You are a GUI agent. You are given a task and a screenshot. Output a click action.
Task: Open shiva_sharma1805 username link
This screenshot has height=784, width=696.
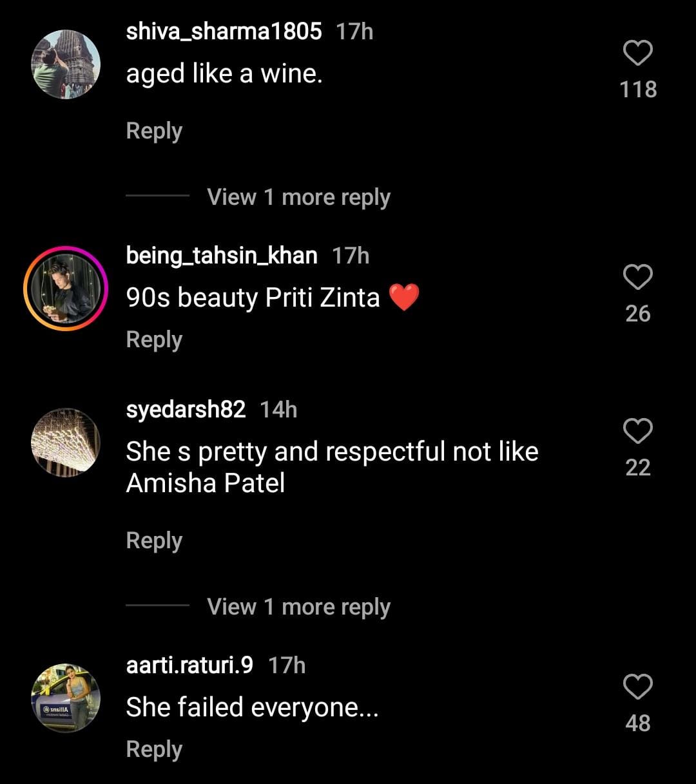(x=224, y=31)
